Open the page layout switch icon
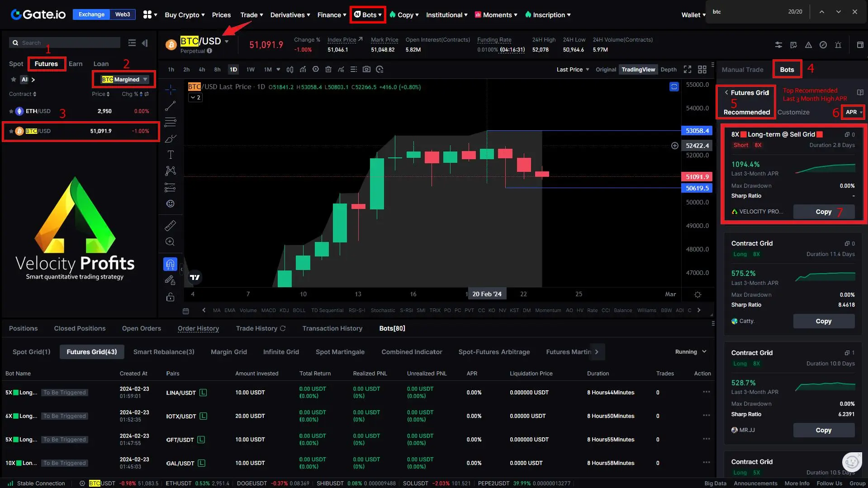The width and height of the screenshot is (868, 488). tap(860, 45)
